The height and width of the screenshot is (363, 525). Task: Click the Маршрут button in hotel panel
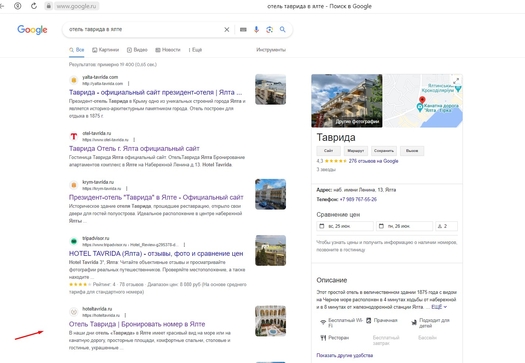(356, 151)
